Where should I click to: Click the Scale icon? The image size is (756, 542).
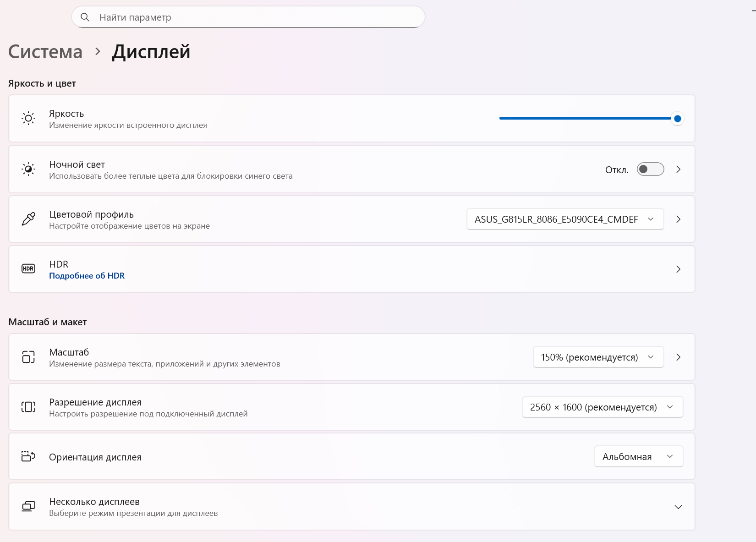28,357
